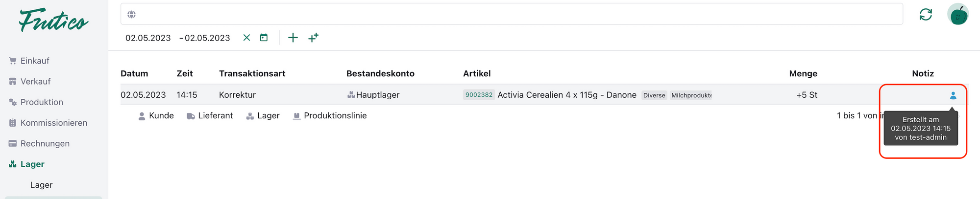Open the green apple user avatar
This screenshot has height=199, width=980.
click(x=958, y=15)
